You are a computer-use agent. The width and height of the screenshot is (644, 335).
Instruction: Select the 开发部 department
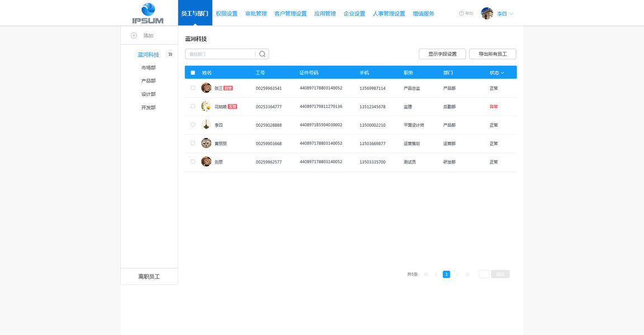[x=148, y=107]
